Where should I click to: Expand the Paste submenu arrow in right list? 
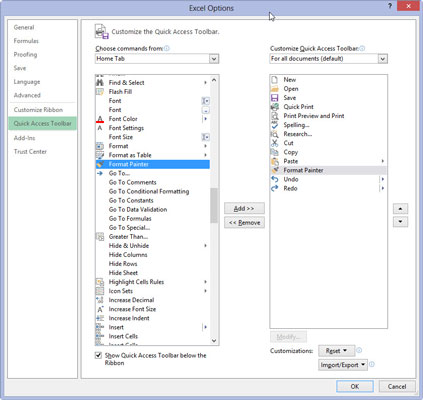pos(383,161)
